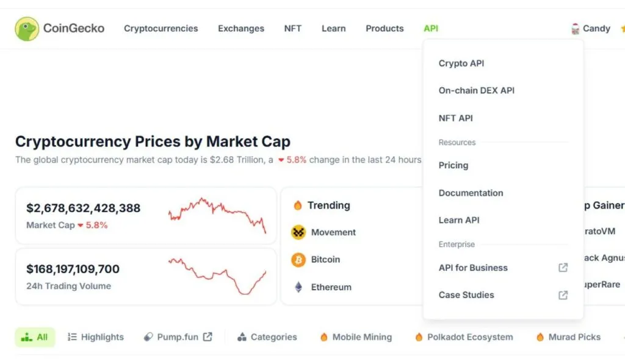Click external link icon beside API for Business
The height and width of the screenshot is (364, 625).
tap(563, 268)
